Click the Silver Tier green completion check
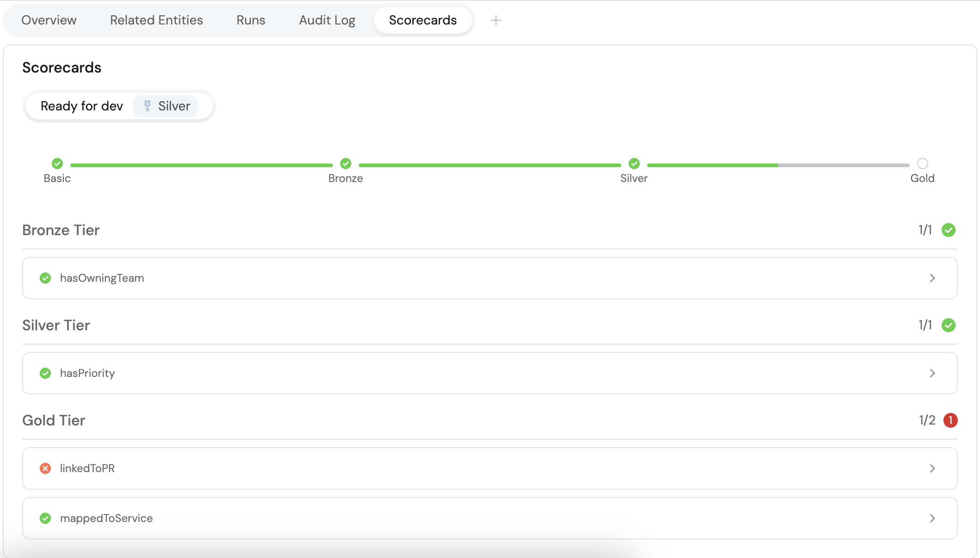Image resolution: width=980 pixels, height=558 pixels. (x=949, y=325)
